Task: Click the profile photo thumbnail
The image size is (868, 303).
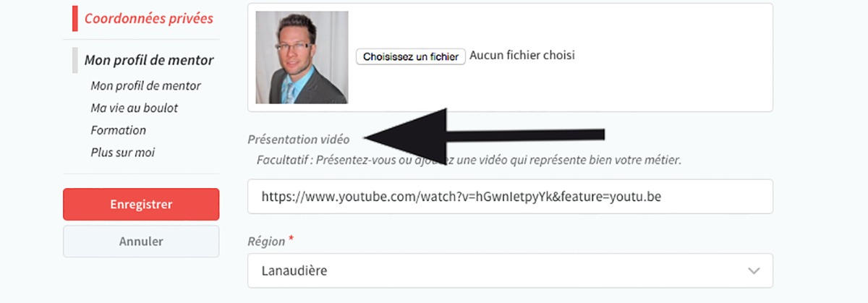Action: pos(302,57)
